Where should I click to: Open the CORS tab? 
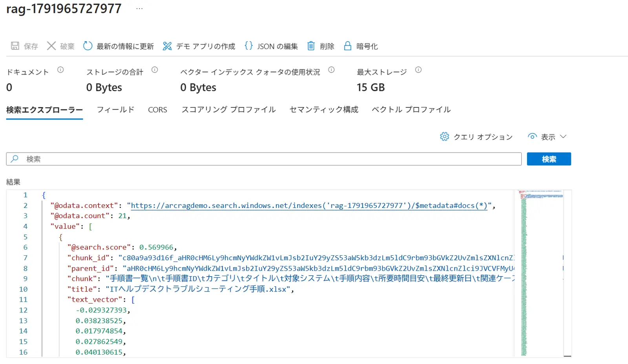(x=157, y=110)
